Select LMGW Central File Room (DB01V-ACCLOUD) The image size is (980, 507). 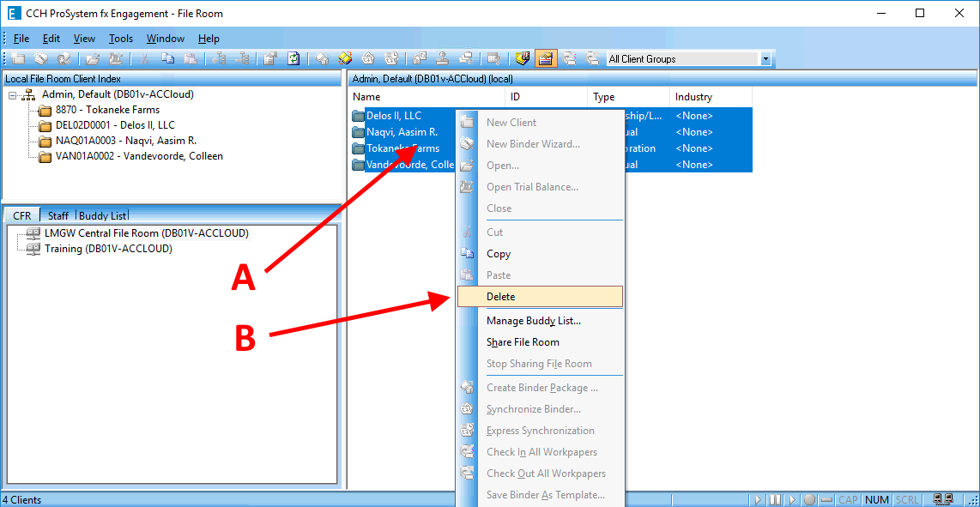147,233
